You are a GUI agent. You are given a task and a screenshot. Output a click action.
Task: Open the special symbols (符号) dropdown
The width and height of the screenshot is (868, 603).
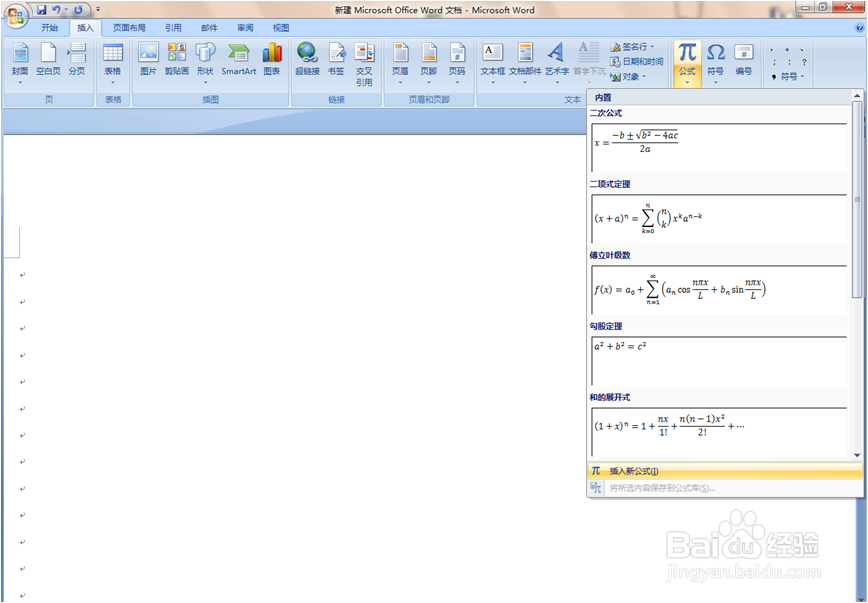pyautogui.click(x=788, y=77)
